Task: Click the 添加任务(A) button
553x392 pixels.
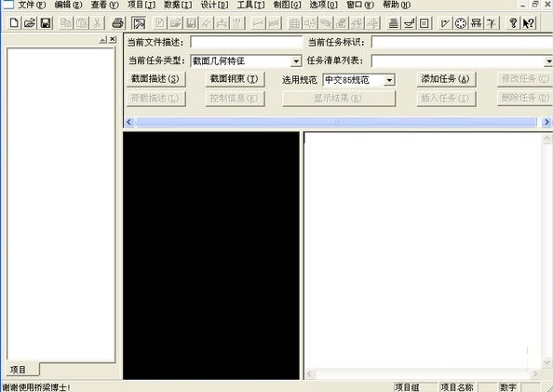Action: [446, 79]
